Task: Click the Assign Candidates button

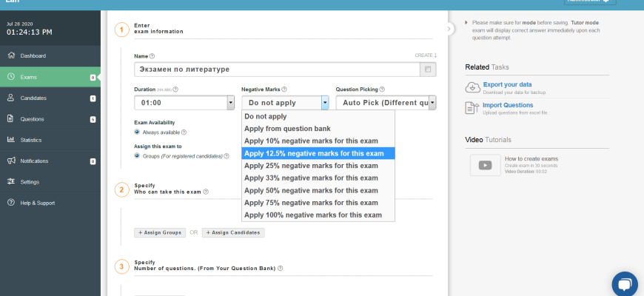Action: 233,232
